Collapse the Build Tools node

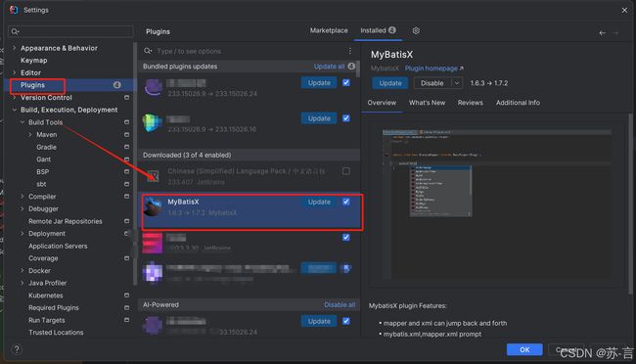click(x=23, y=122)
